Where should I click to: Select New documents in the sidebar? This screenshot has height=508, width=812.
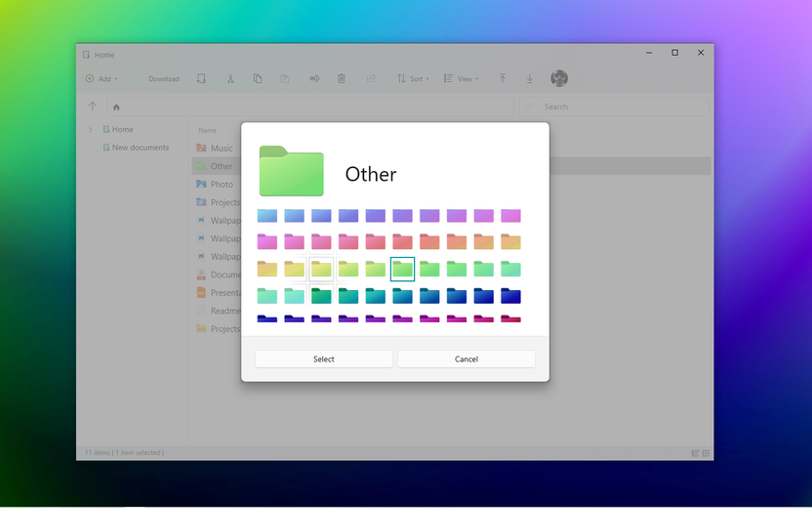click(x=137, y=148)
